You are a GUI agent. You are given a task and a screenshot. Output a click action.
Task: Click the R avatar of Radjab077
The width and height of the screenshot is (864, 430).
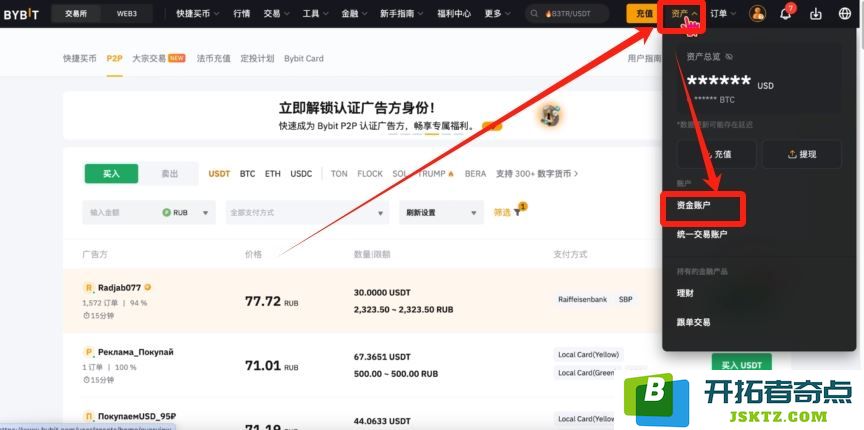click(x=88, y=287)
